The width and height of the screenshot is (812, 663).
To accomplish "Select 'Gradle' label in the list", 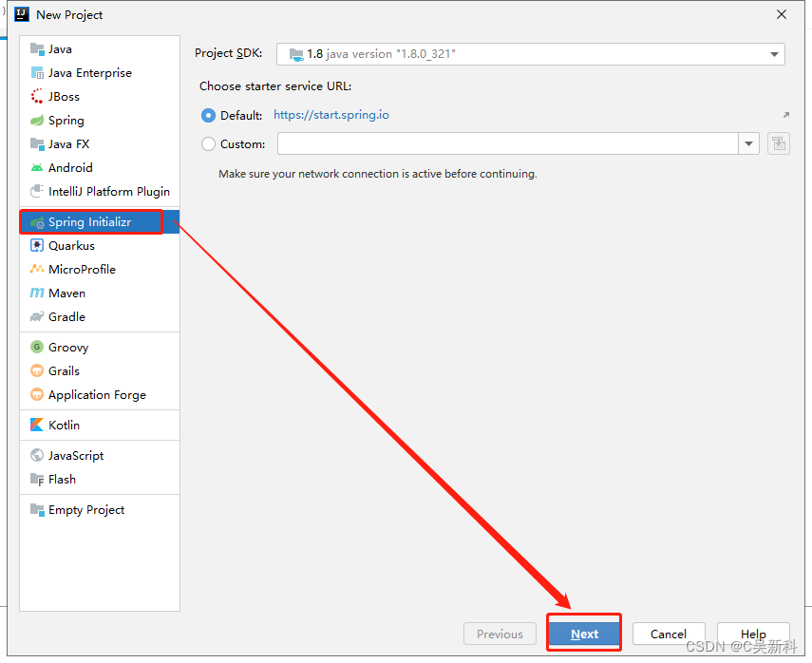I will (66, 316).
